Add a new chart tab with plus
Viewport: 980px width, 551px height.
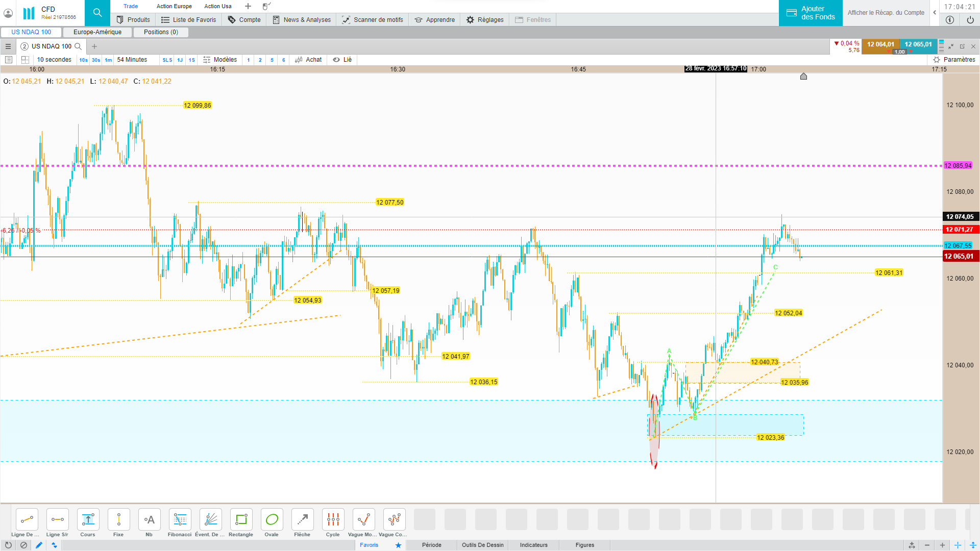click(94, 46)
